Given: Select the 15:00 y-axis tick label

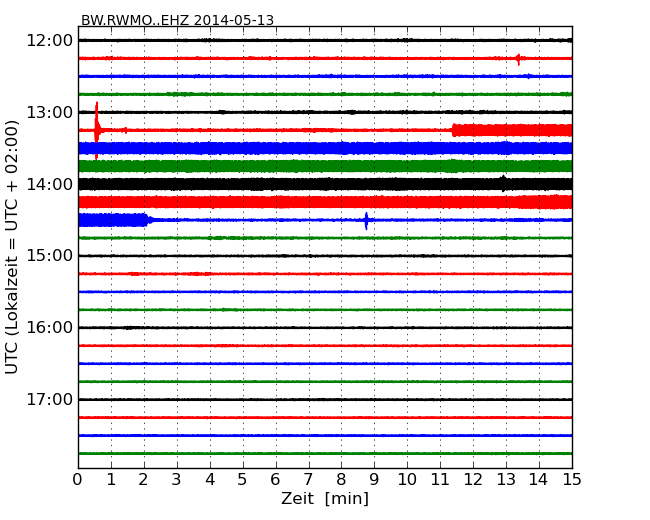Looking at the screenshot, I should tap(50, 256).
